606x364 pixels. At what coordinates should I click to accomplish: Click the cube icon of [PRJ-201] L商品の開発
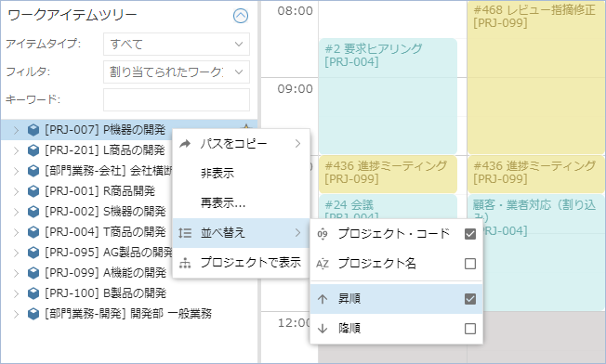pos(33,150)
